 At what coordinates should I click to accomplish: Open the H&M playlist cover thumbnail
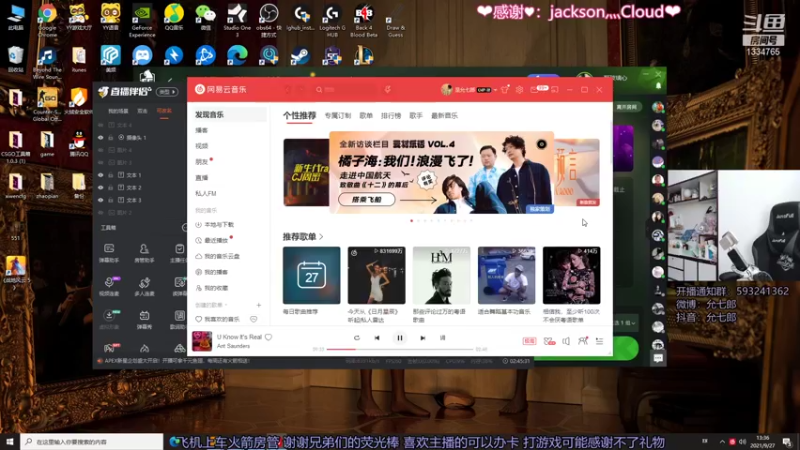[x=441, y=276]
